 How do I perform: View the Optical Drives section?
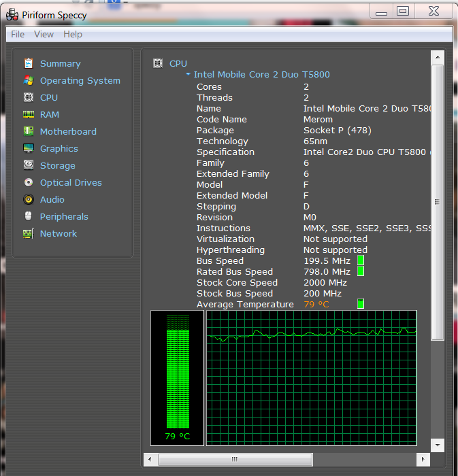point(71,183)
